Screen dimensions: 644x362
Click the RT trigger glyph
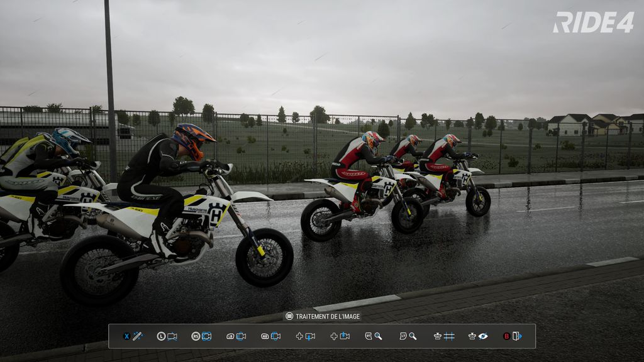pyautogui.click(x=369, y=337)
